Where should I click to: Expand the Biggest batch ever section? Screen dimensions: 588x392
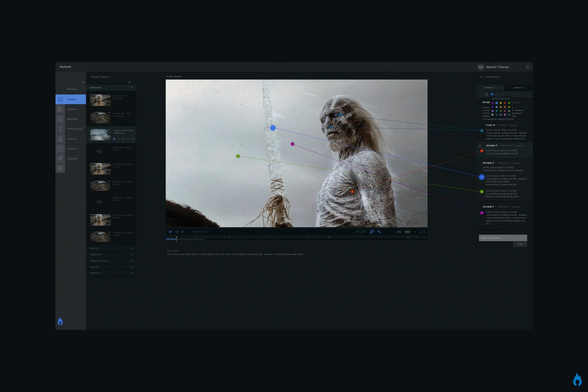[x=132, y=261]
